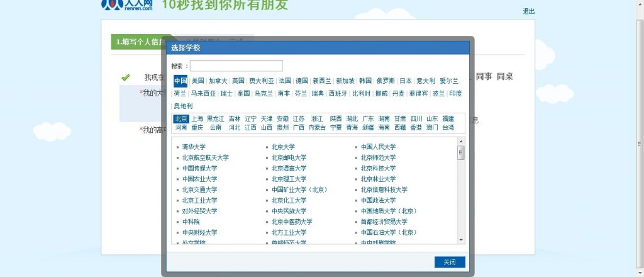Pick 北京大学 from the list
This screenshot has width=644, height=277.
[x=283, y=147]
